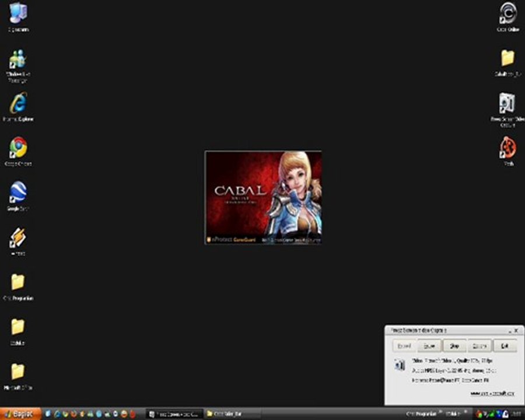This screenshot has height=420, width=525.
Task: Select the red desktop icon below Free Screen Video Capture
Action: [x=508, y=151]
